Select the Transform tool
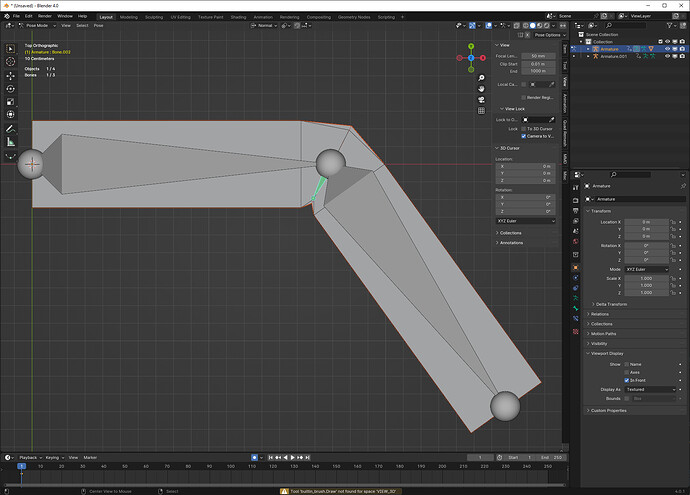Screen dimensions: 690x495 point(11,114)
